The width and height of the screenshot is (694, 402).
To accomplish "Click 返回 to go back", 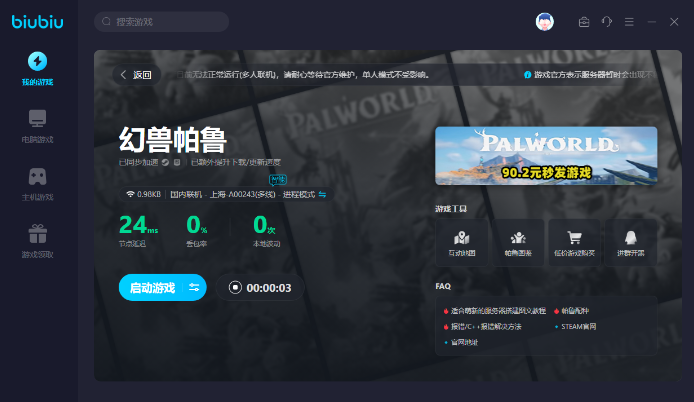I will click(136, 74).
